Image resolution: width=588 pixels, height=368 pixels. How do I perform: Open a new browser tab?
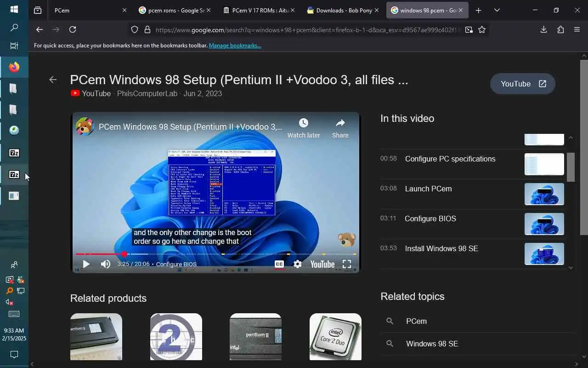click(478, 10)
